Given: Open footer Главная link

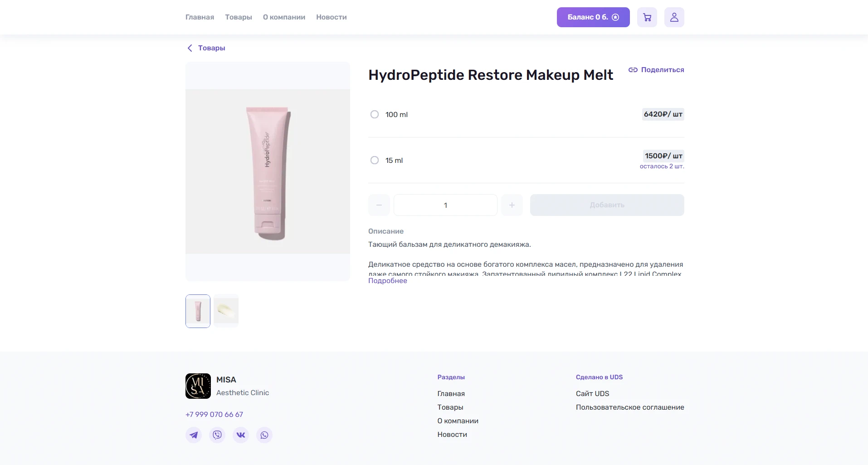Looking at the screenshot, I should point(451,394).
